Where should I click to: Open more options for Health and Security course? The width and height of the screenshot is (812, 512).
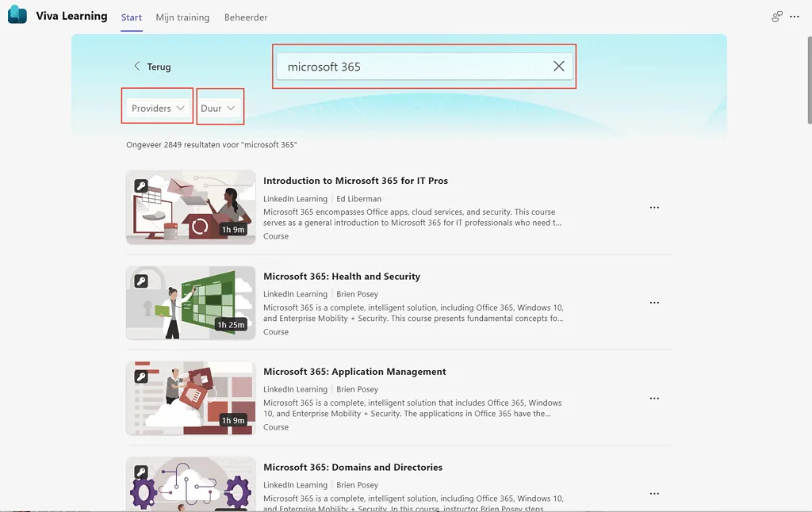(654, 303)
